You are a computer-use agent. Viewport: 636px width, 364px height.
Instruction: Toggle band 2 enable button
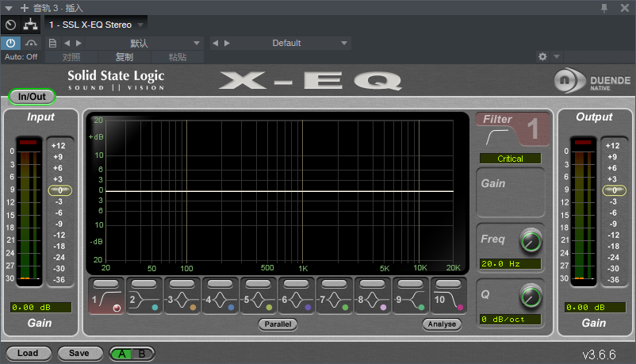[144, 284]
